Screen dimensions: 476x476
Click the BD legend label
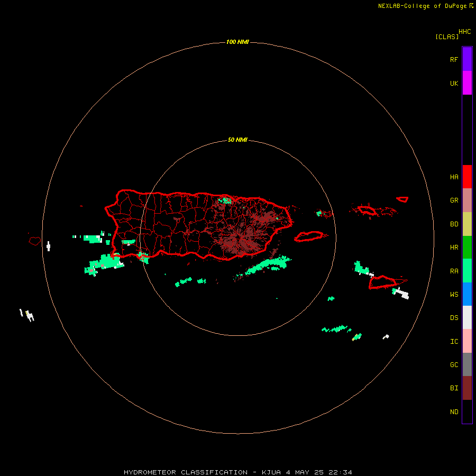coord(454,224)
